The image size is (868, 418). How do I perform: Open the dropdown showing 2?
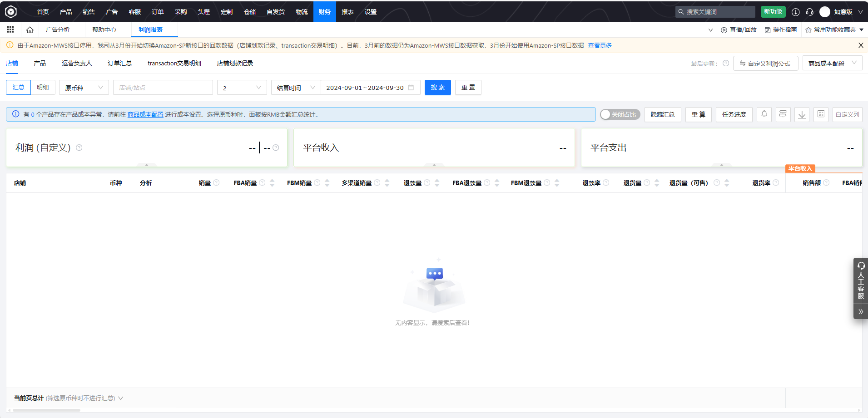[242, 88]
